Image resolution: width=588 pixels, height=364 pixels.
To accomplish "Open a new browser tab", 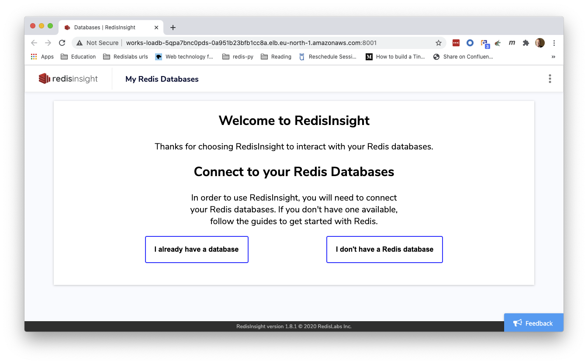I will (173, 28).
